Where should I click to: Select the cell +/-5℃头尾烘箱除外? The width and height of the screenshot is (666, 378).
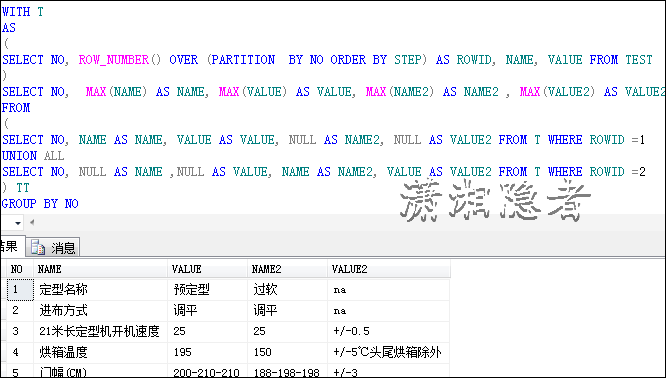(389, 352)
